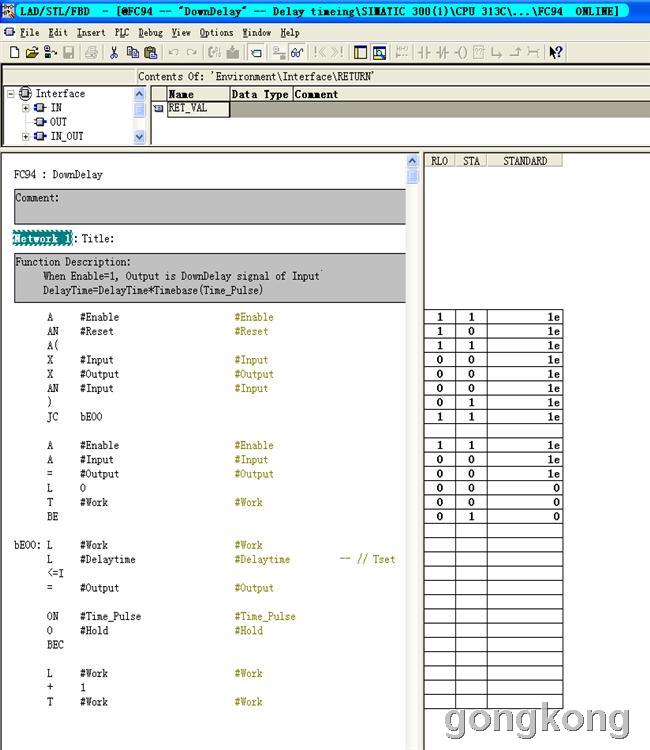Open the Edit menu
This screenshot has height=750, width=650.
coord(58,33)
